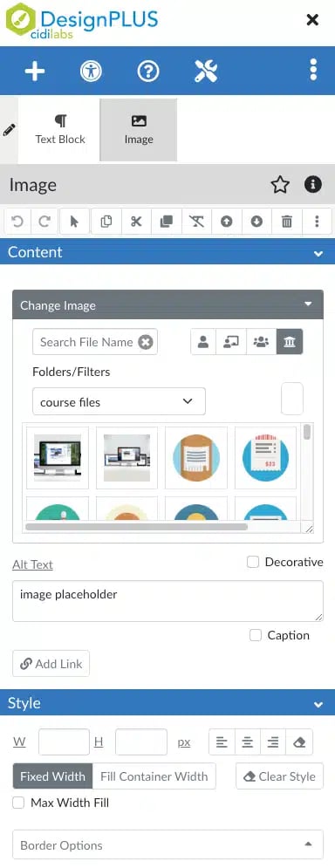335x868 pixels.
Task: Select the pointer selection tool
Action: pyautogui.click(x=74, y=222)
